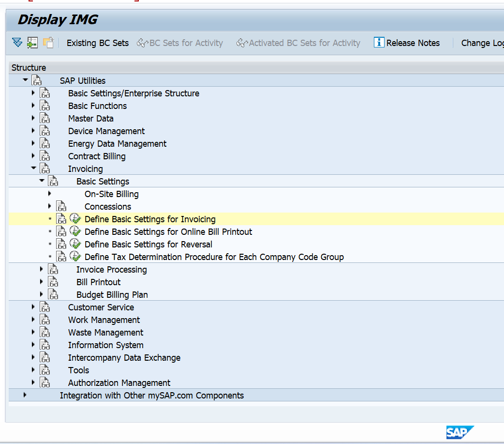The width and height of the screenshot is (504, 444).
Task: Open the Change Log button
Action: point(482,43)
